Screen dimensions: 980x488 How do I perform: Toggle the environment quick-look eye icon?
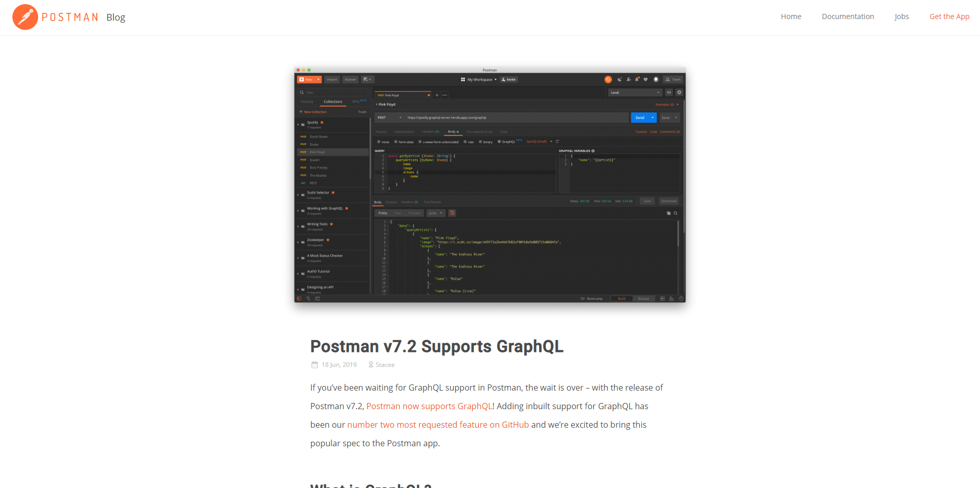coord(669,93)
